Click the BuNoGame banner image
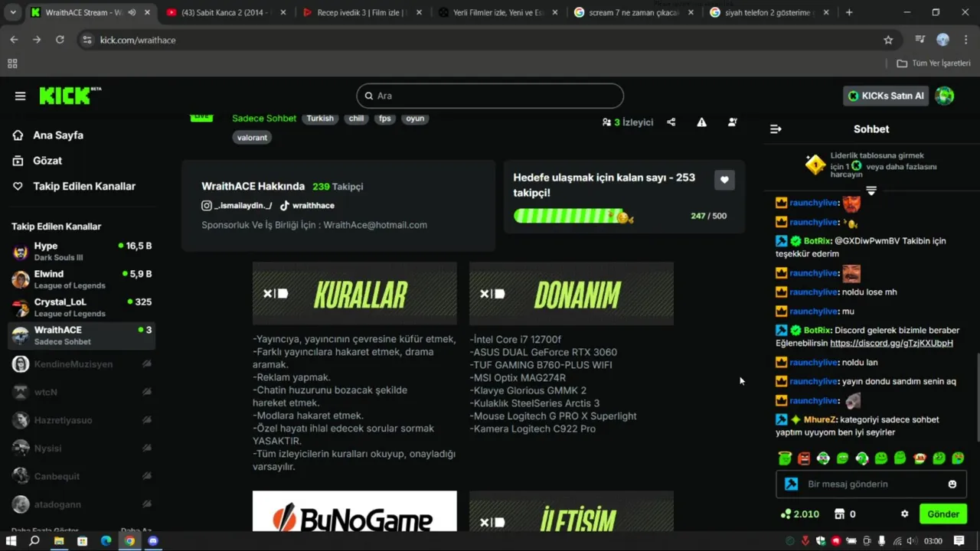Image resolution: width=980 pixels, height=551 pixels. (354, 511)
